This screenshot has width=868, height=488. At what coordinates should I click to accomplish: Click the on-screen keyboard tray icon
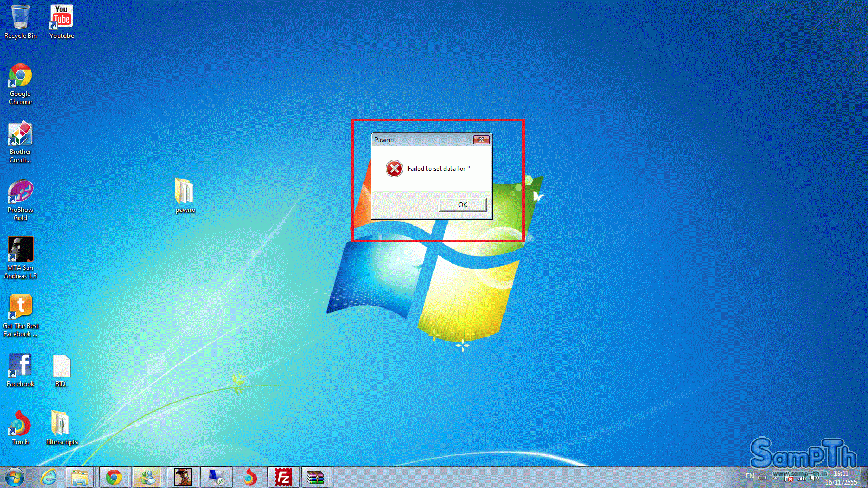pyautogui.click(x=762, y=477)
